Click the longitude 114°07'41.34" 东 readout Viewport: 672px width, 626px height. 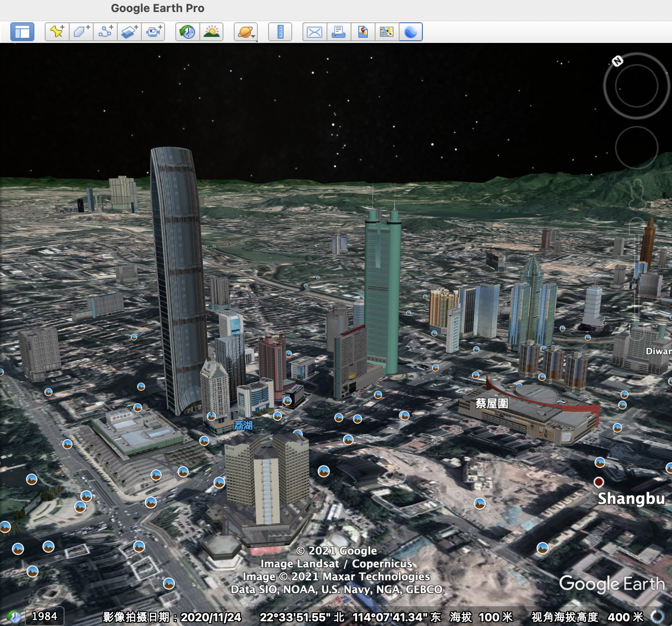click(397, 617)
